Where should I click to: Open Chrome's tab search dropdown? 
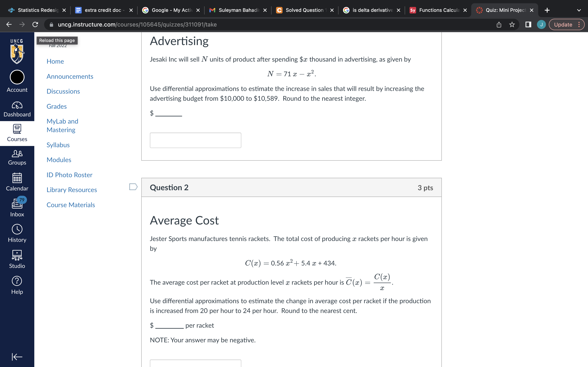(579, 10)
